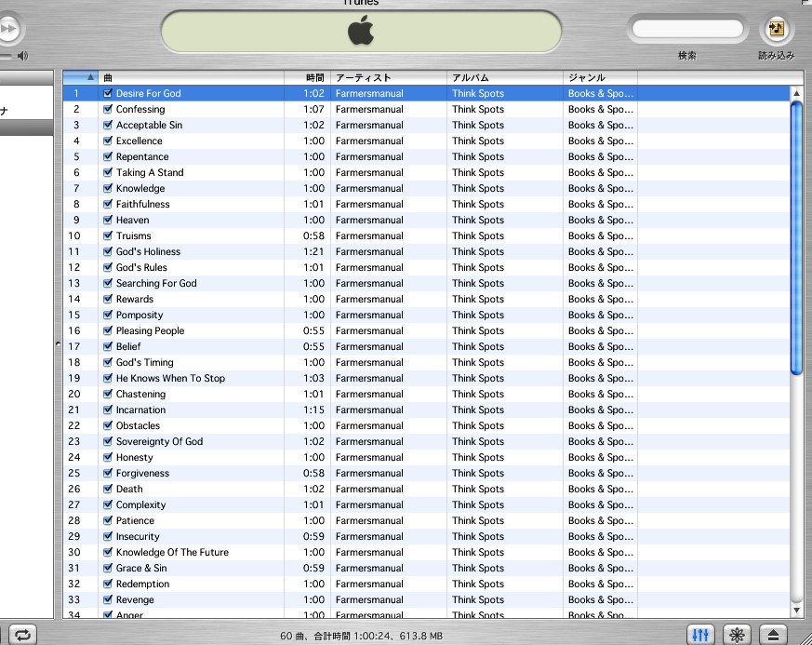Select the God's Timing track title
The width and height of the screenshot is (812, 645).
(x=144, y=362)
